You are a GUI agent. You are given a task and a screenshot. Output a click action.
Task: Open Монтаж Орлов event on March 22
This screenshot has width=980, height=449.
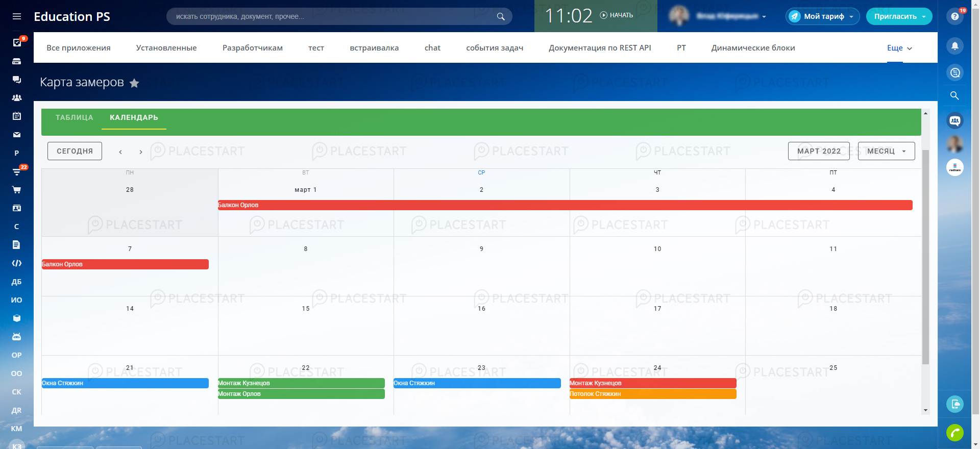301,394
